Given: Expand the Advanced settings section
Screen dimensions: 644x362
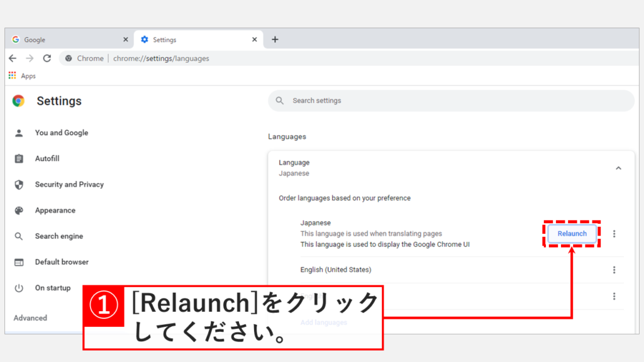Looking at the screenshot, I should tap(30, 318).
